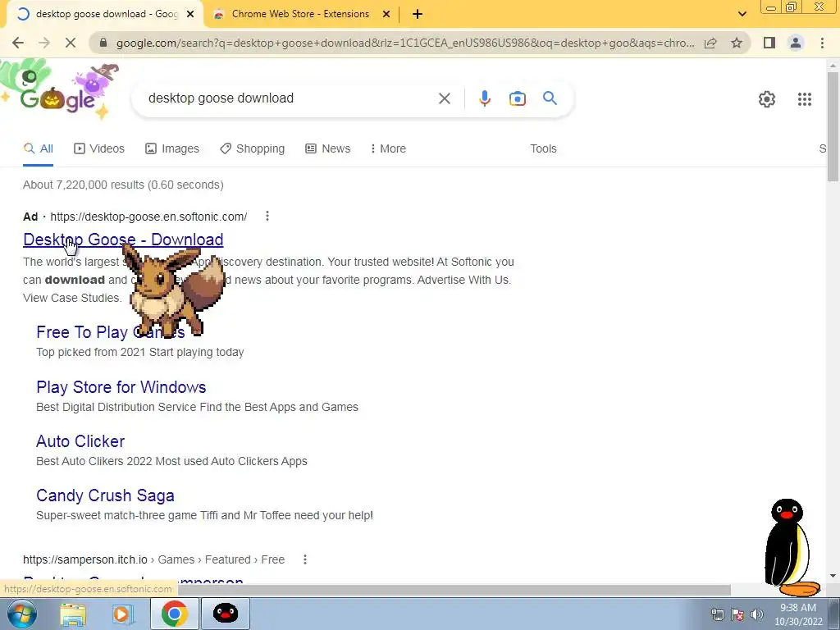The height and width of the screenshot is (630, 840).
Task: Go back with the browser back arrow
Action: [x=18, y=43]
